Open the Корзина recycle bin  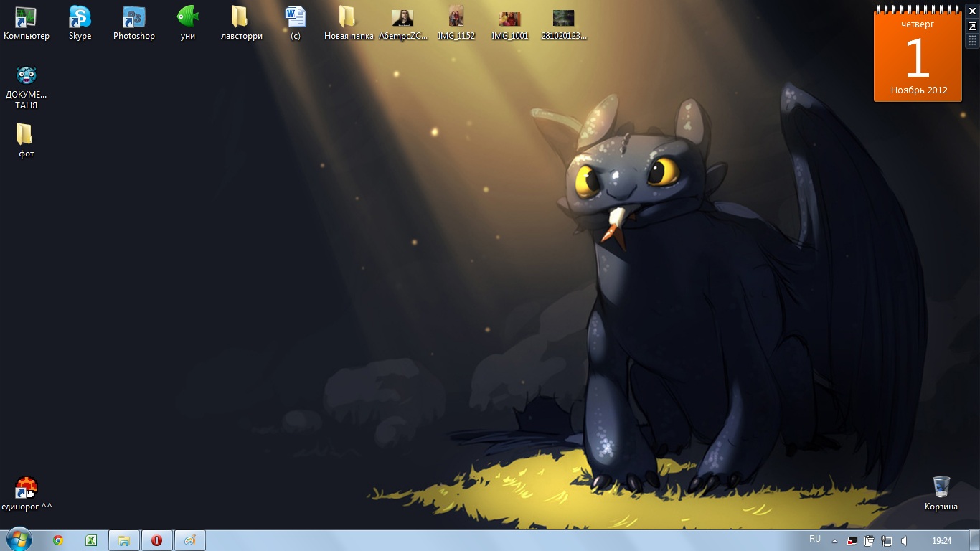[x=941, y=494]
